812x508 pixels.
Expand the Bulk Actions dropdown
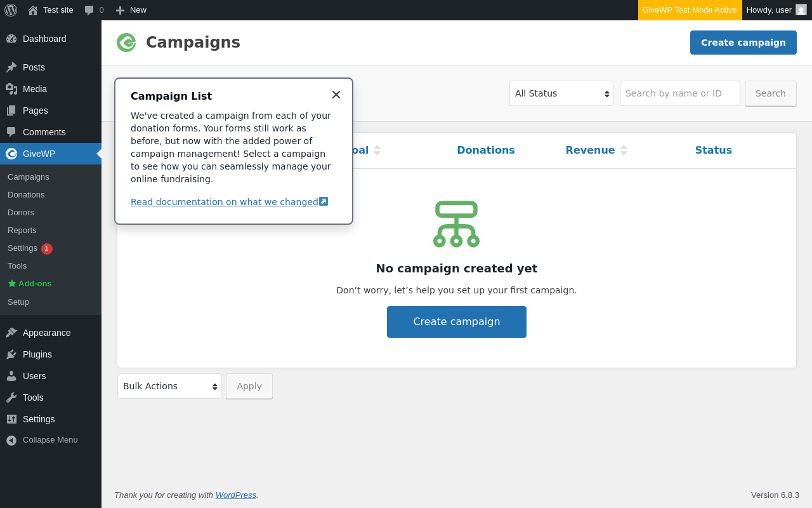tap(169, 386)
